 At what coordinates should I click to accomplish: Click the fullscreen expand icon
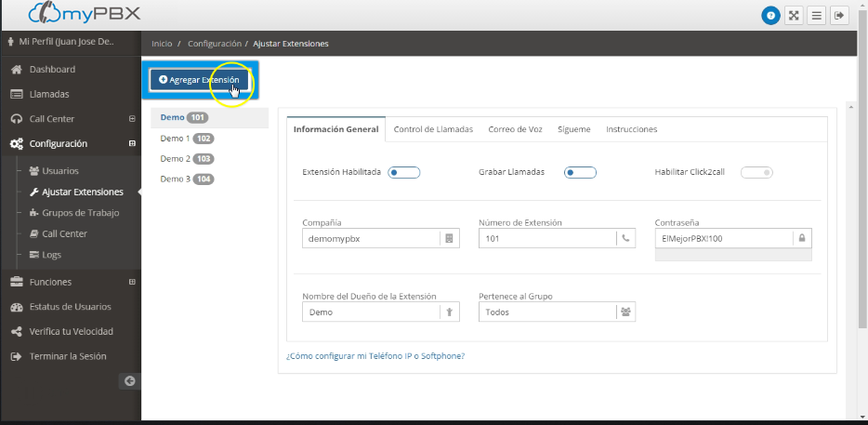(793, 15)
